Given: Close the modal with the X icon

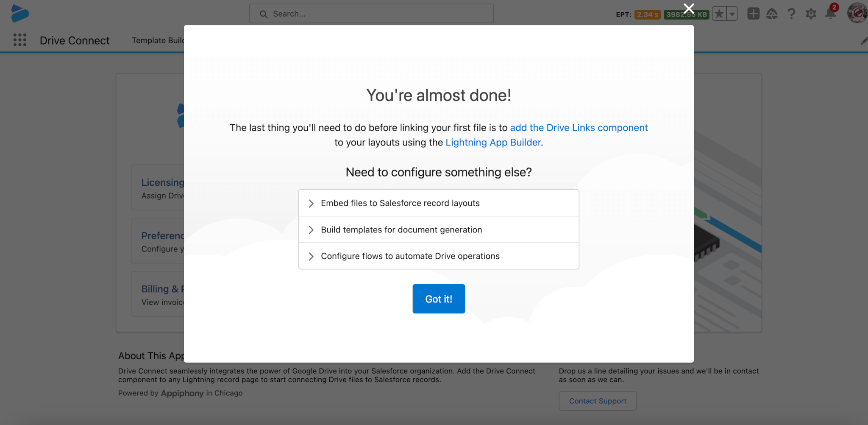Looking at the screenshot, I should pyautogui.click(x=689, y=8).
